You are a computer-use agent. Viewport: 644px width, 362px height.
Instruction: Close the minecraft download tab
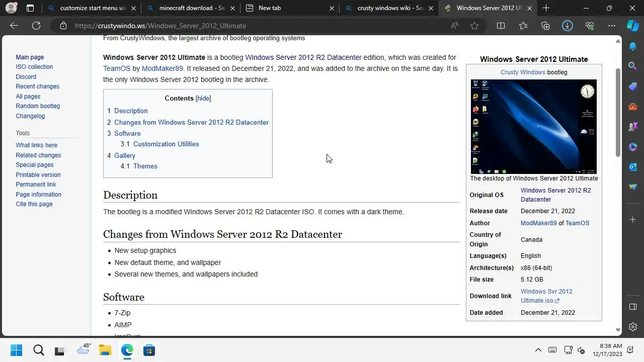coord(233,8)
